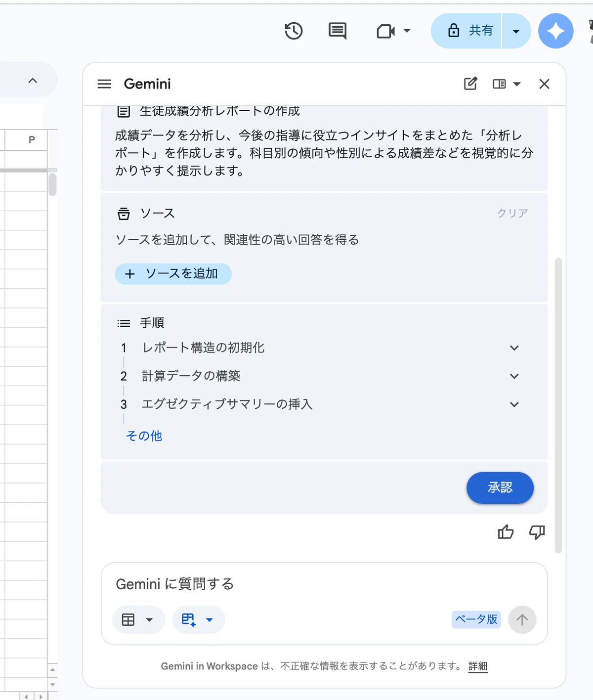Collapse toolbar with up chevron
Screen dimensions: 593x700
click(x=33, y=80)
